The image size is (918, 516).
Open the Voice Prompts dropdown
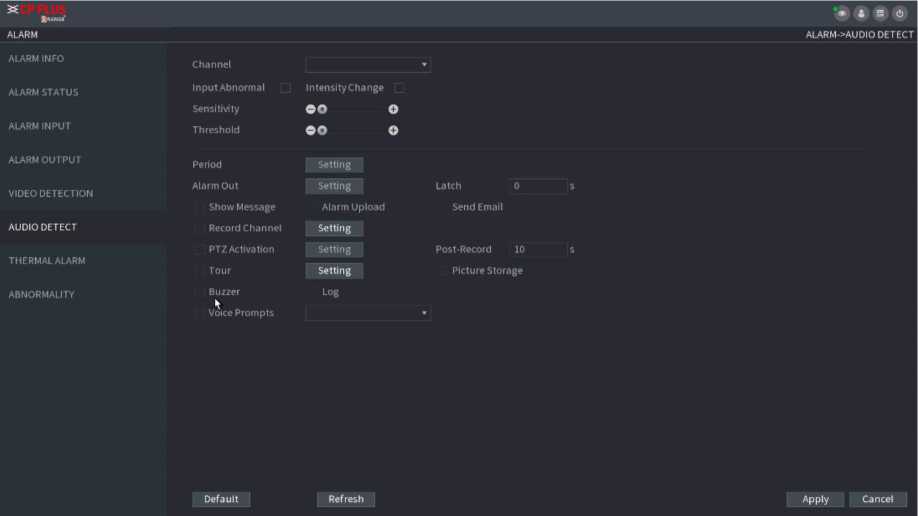pyautogui.click(x=368, y=313)
